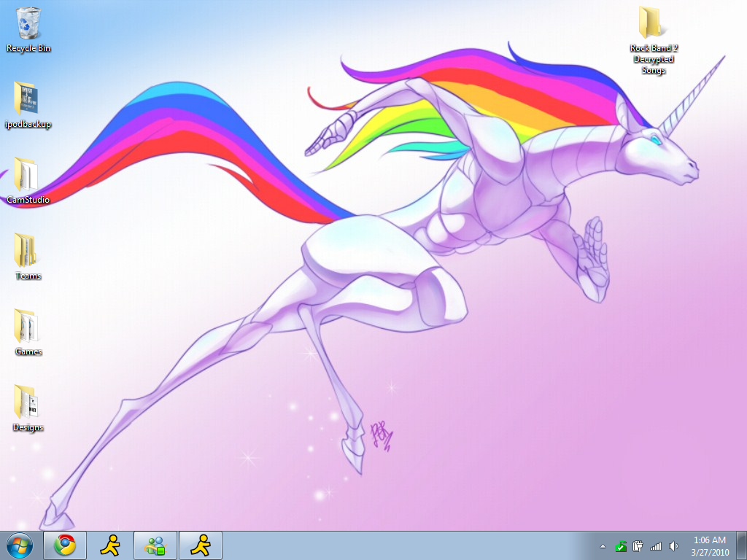
Task: Select the ipodbackup folder icon
Action: [x=28, y=105]
